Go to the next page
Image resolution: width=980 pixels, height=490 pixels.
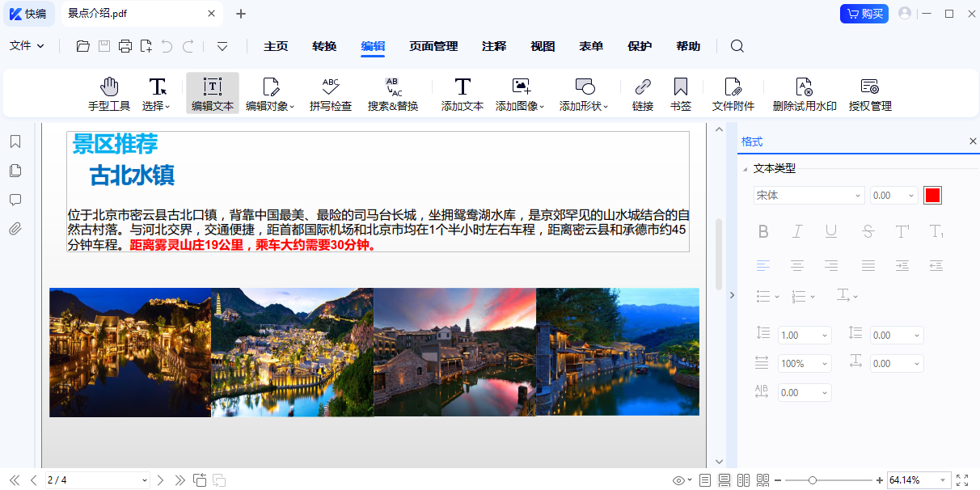tap(160, 480)
